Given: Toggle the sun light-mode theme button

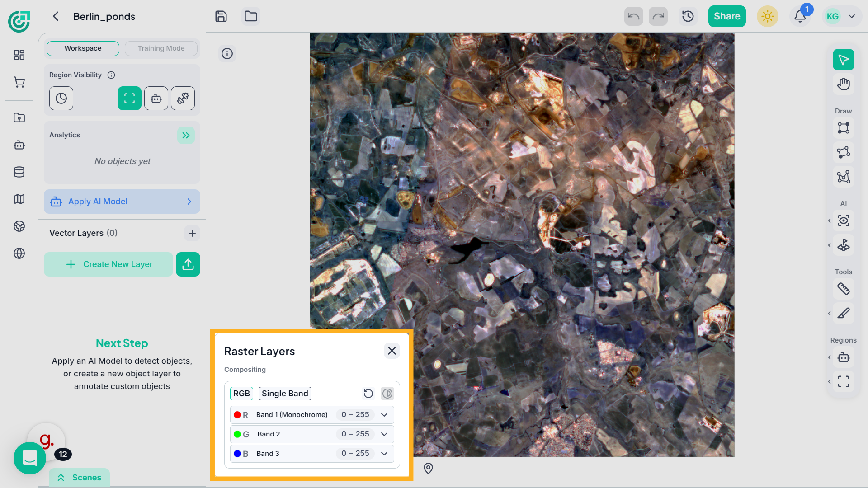Looking at the screenshot, I should coord(767,16).
